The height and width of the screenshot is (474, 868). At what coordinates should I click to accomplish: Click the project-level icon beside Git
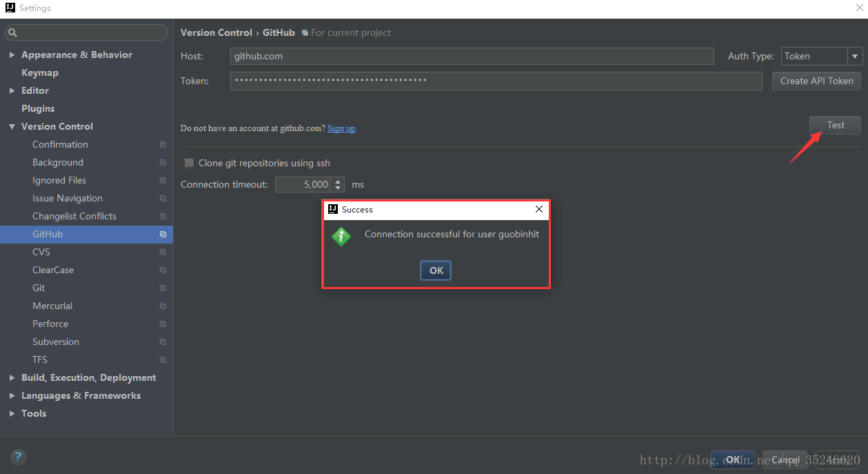[x=163, y=288]
